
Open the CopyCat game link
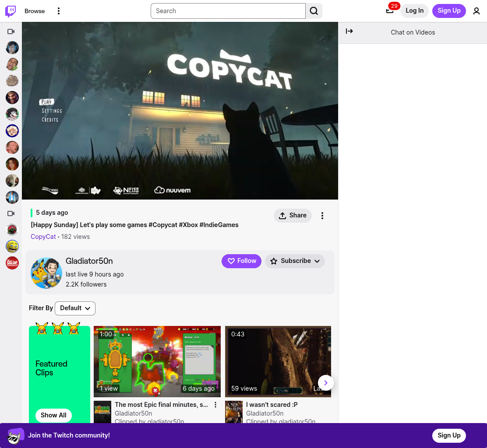pos(43,236)
